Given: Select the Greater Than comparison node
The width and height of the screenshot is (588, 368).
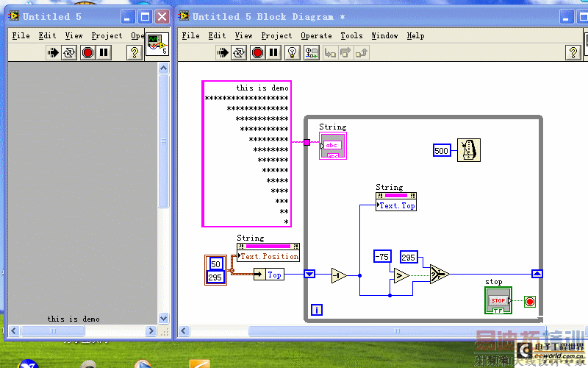Looking at the screenshot, I should (401, 275).
